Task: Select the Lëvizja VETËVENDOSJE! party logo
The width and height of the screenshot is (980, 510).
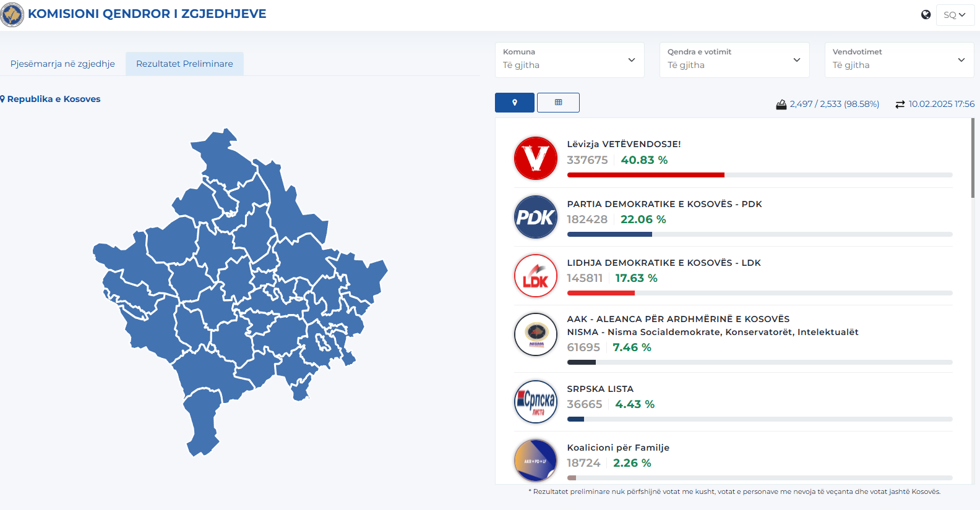Action: tap(536, 158)
